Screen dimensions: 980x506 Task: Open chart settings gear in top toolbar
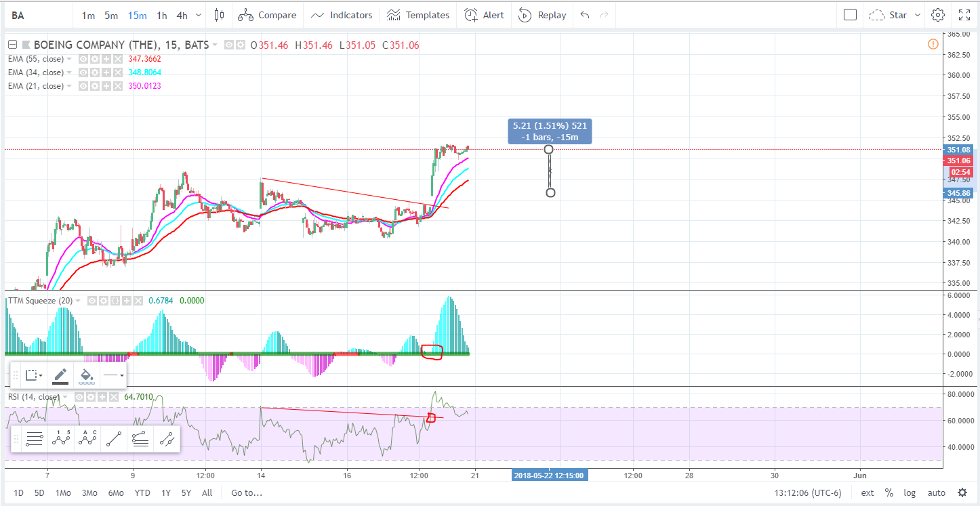coord(938,15)
